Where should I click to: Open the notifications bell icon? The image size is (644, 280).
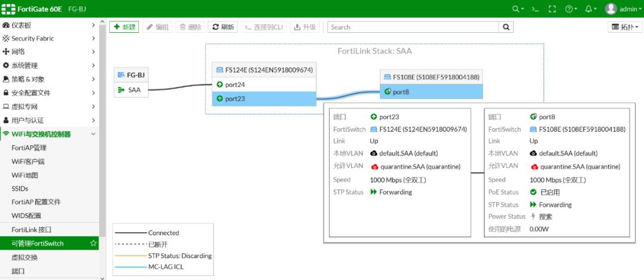(x=590, y=9)
